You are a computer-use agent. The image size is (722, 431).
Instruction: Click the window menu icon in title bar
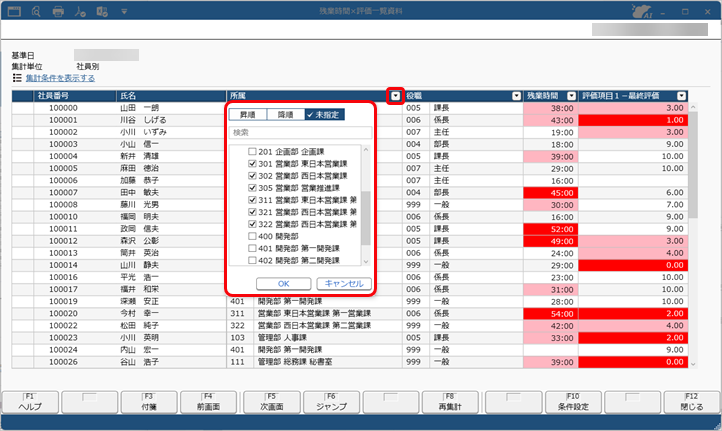(14, 11)
